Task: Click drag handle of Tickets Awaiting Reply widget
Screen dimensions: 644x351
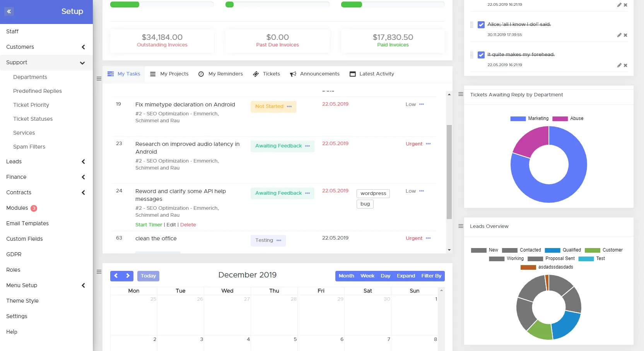Action: point(461,94)
